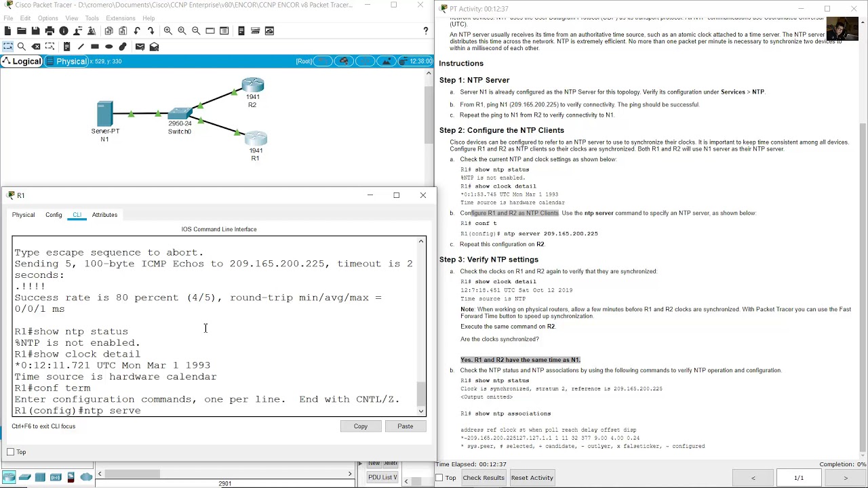Click the Zoom In magnifier icon

(x=167, y=31)
